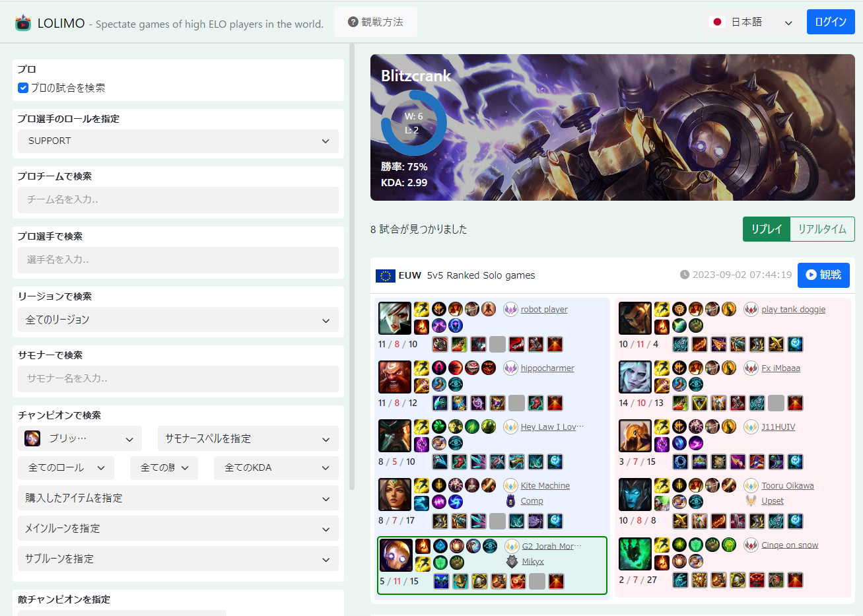Viewport: 863px width, 616px height.
Task: Open G2 Jorah Mor summoner link
Action: tap(552, 546)
